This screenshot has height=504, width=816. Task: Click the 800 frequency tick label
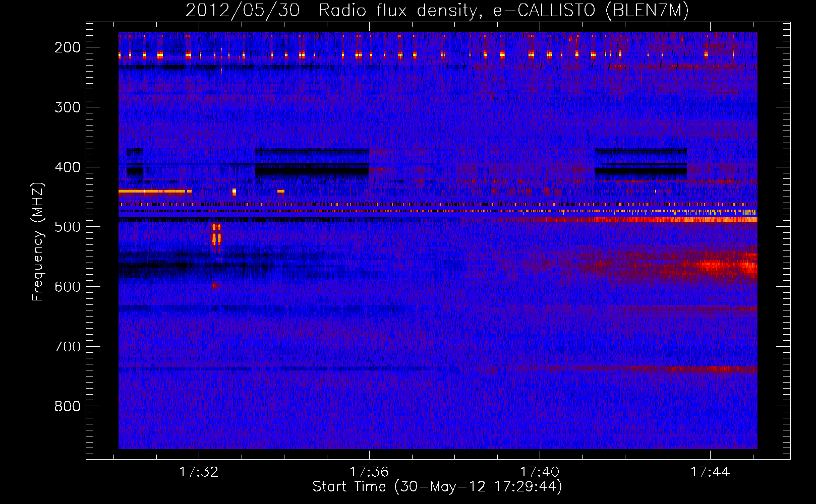pos(68,406)
